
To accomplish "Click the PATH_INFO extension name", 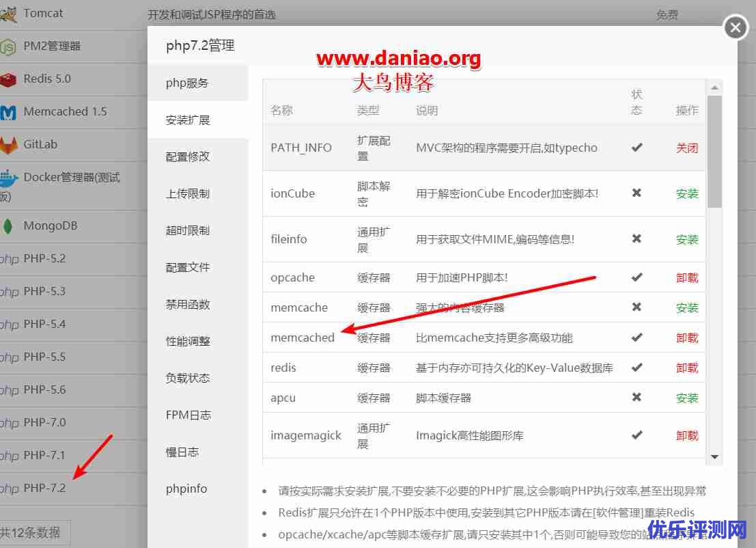I will pos(301,148).
